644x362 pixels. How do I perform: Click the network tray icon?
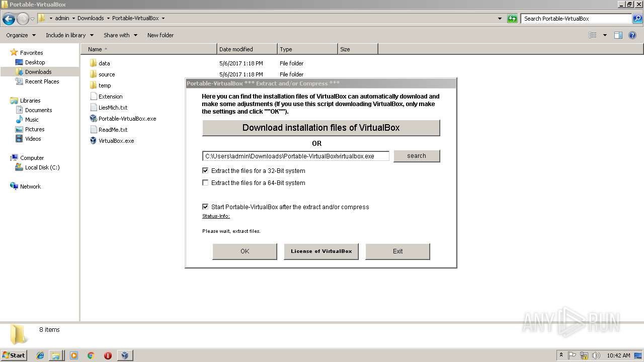[x=584, y=355]
